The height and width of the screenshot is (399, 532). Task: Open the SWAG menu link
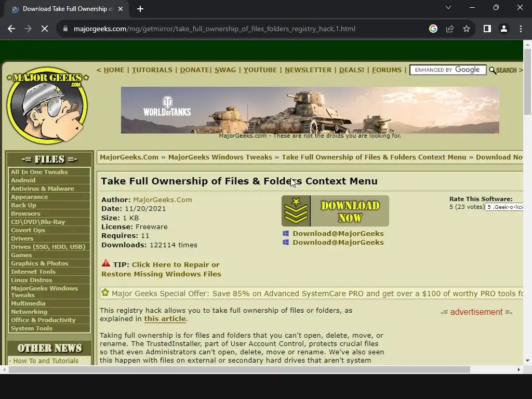pyautogui.click(x=225, y=70)
